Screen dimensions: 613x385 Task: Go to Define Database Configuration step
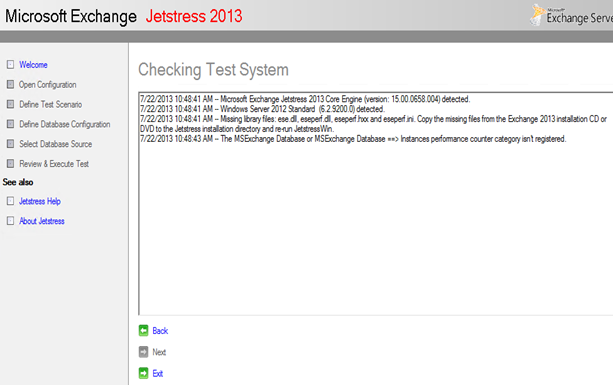tap(65, 124)
